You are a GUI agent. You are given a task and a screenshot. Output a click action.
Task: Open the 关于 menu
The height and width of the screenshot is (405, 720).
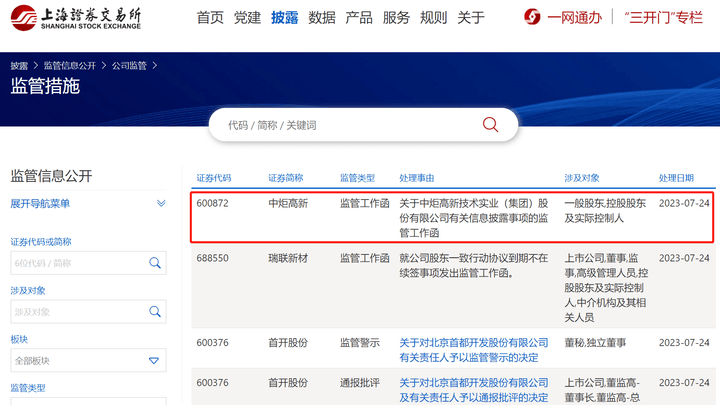(471, 18)
